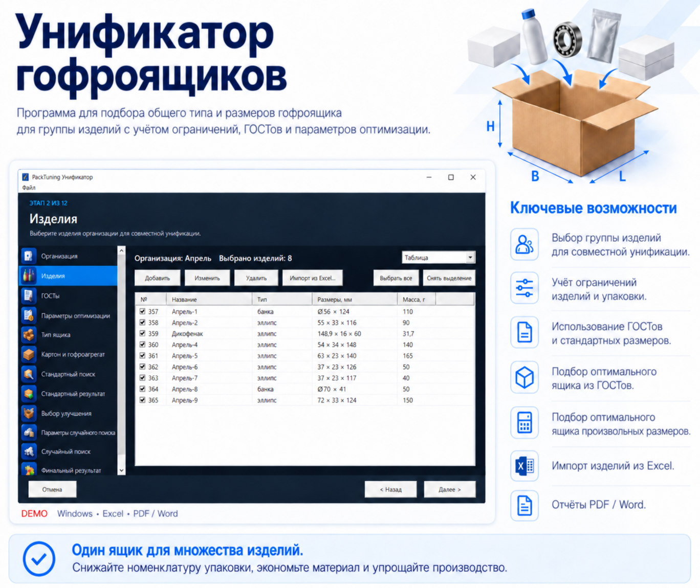The width and height of the screenshot is (700, 588).
Task: Click the Выбрать все button
Action: [x=396, y=278]
